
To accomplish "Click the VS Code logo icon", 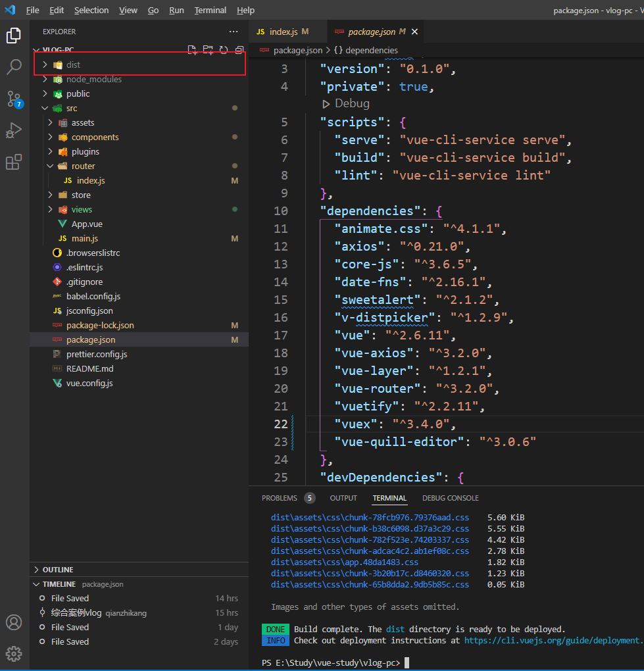I will pos(11,10).
